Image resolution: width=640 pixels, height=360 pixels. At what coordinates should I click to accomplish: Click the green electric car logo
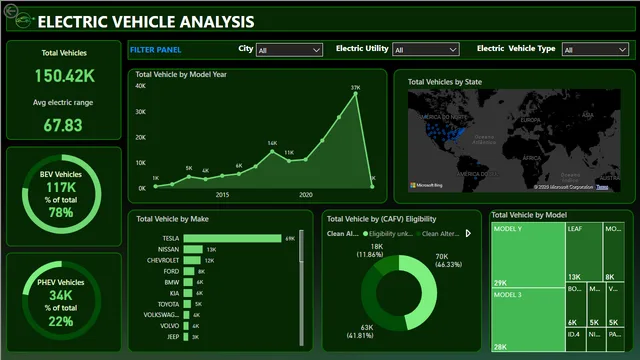pyautogui.click(x=24, y=19)
